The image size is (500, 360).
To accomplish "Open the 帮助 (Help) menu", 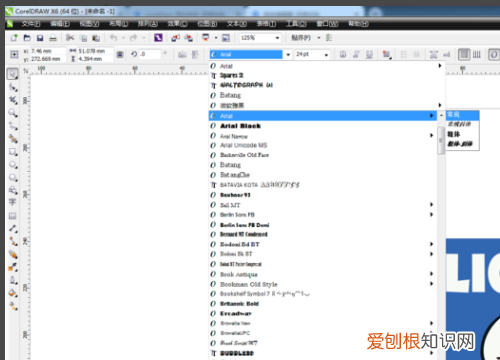I will [x=358, y=24].
